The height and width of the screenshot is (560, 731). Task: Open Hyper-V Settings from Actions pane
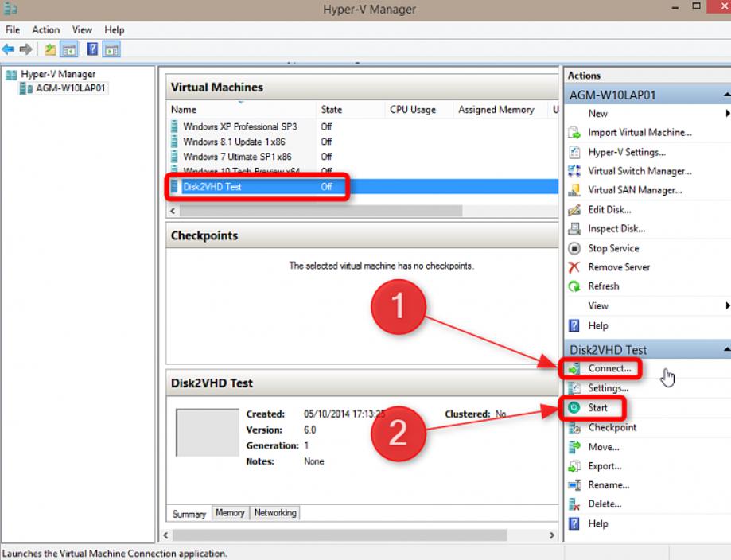[x=626, y=152]
